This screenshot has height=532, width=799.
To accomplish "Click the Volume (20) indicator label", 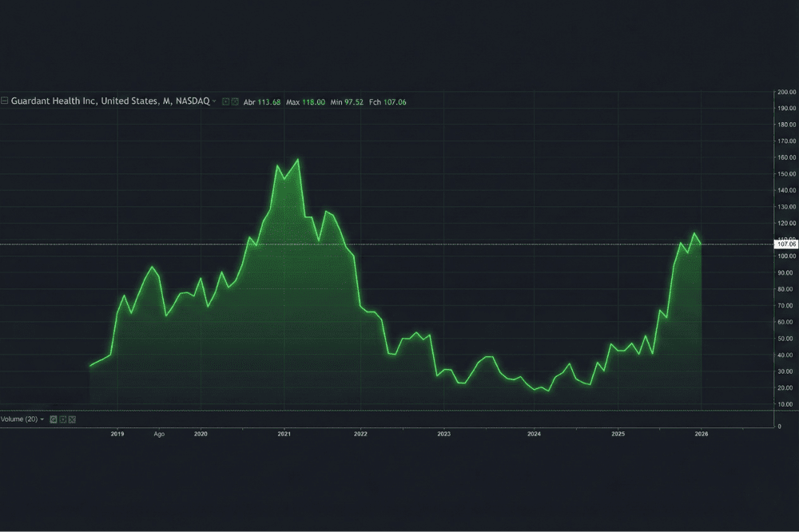I will pyautogui.click(x=19, y=419).
